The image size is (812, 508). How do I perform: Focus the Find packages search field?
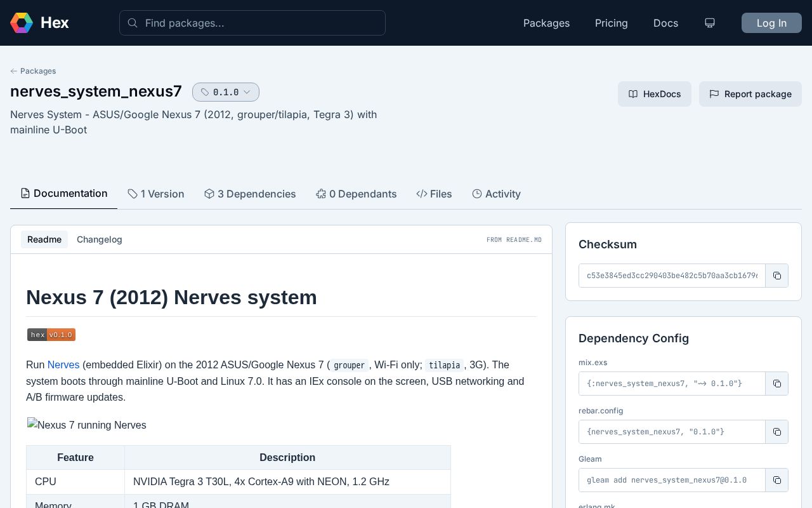tap(252, 23)
